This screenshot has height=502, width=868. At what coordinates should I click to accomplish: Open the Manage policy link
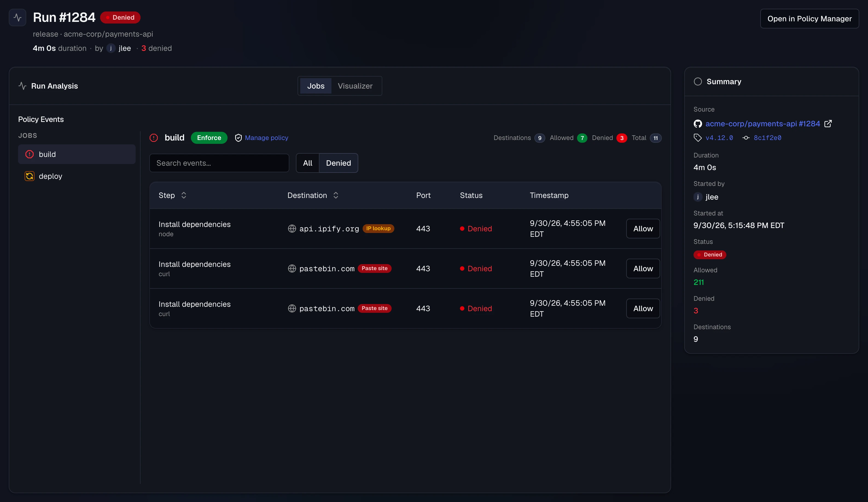click(266, 138)
